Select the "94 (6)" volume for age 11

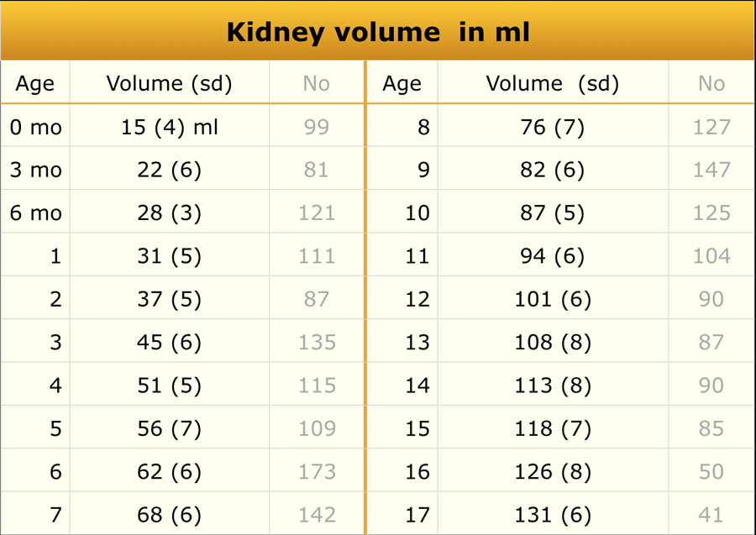[552, 256]
